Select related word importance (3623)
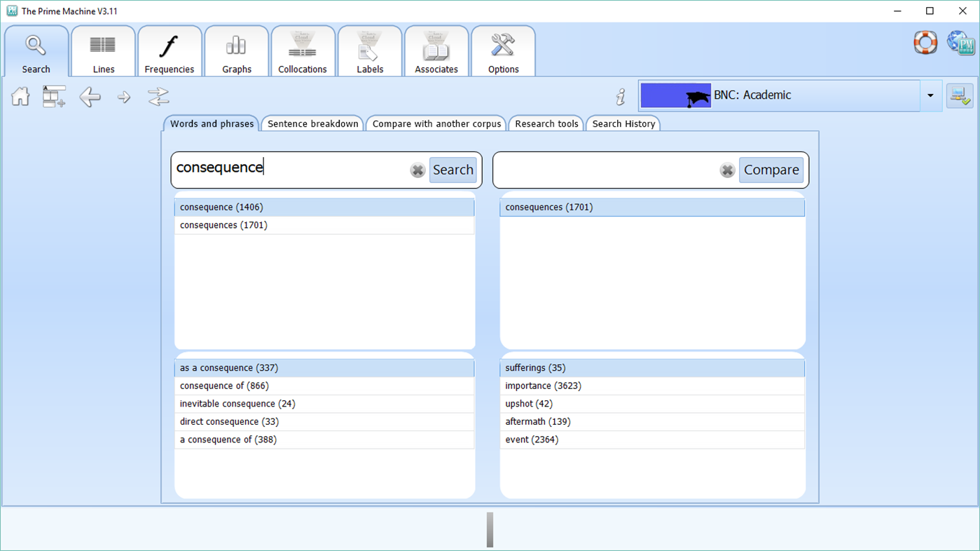 click(652, 386)
